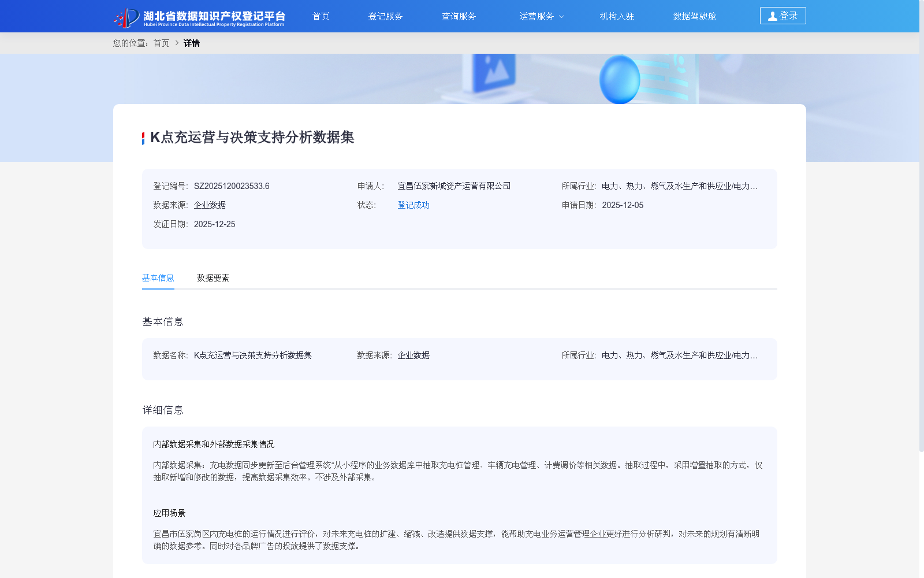Click truncated 所属行业 value in header panel
This screenshot has width=924, height=578.
point(680,186)
